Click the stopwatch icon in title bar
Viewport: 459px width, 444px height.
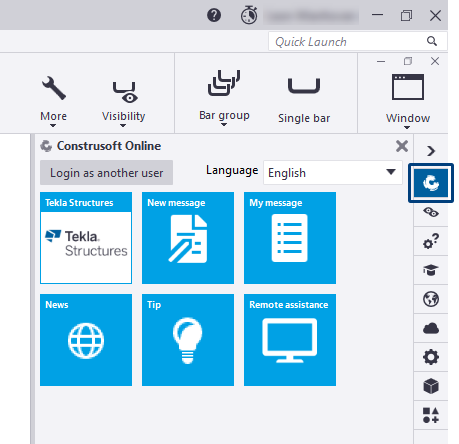coord(249,15)
